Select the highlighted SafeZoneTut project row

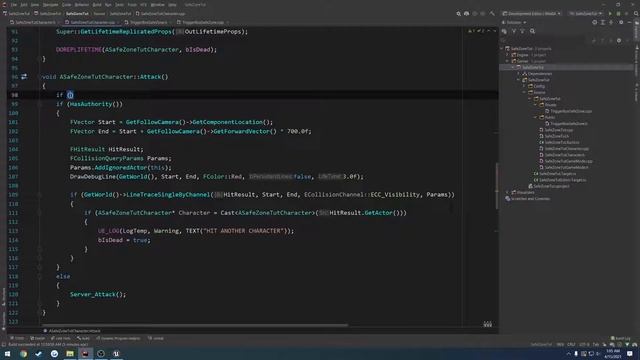coord(567,67)
